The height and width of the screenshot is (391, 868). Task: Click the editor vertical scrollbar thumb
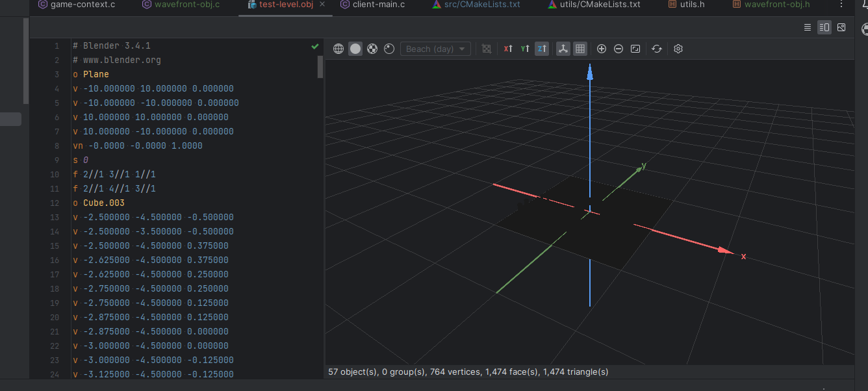(320, 66)
